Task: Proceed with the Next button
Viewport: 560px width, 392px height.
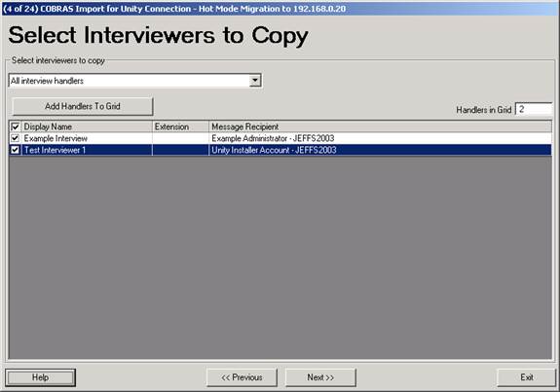Action: (320, 377)
